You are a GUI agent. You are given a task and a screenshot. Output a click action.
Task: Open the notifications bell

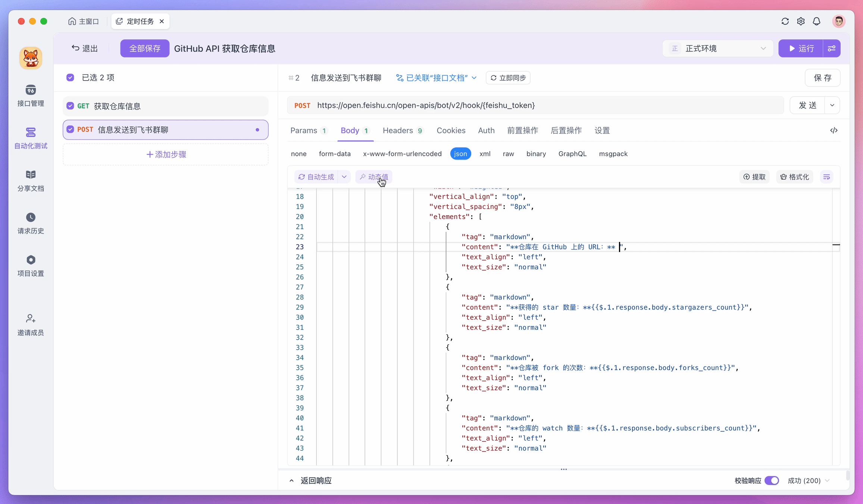click(x=816, y=21)
